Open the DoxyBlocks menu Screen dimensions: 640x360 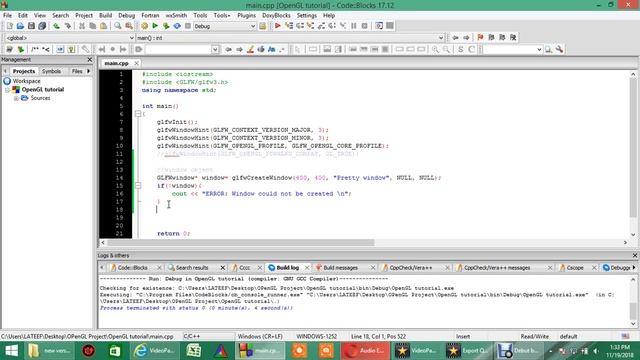[276, 15]
